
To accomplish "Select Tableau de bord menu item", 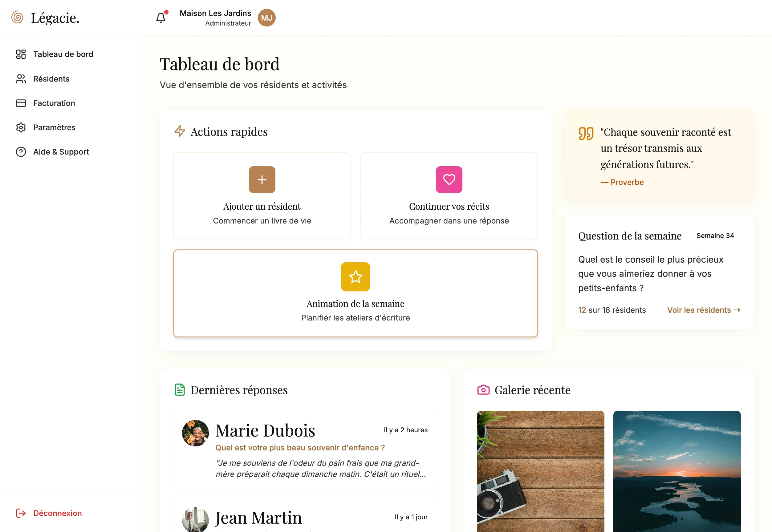I will tap(63, 54).
